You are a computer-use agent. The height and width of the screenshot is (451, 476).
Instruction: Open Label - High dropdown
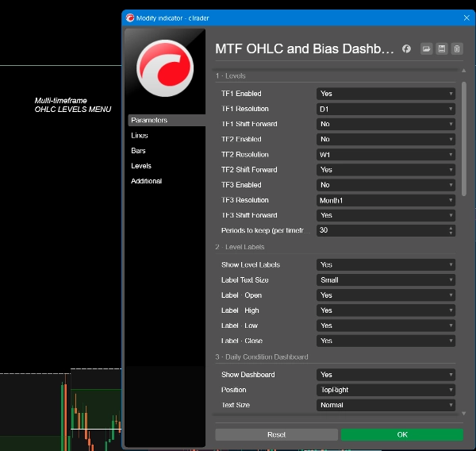(386, 310)
